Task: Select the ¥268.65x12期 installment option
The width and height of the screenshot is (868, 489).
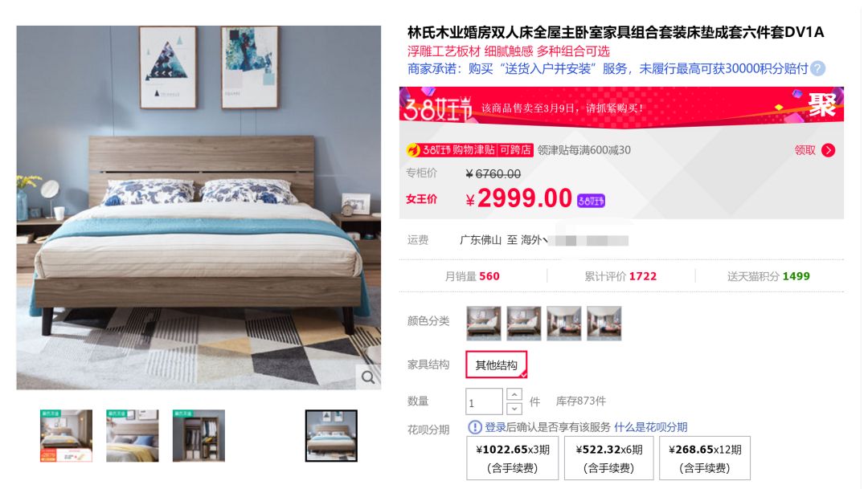Action: pyautogui.click(x=705, y=458)
